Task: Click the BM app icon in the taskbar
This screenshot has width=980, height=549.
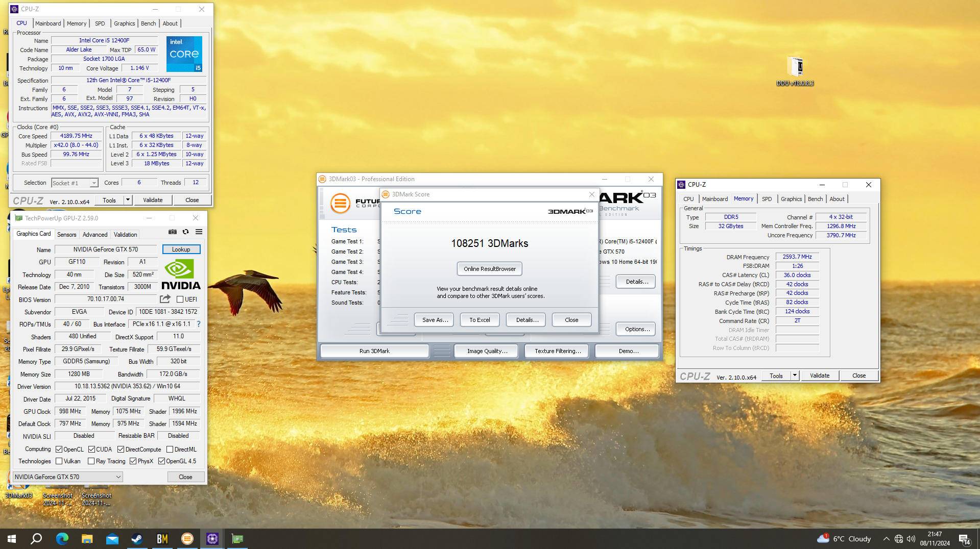Action: (162, 539)
